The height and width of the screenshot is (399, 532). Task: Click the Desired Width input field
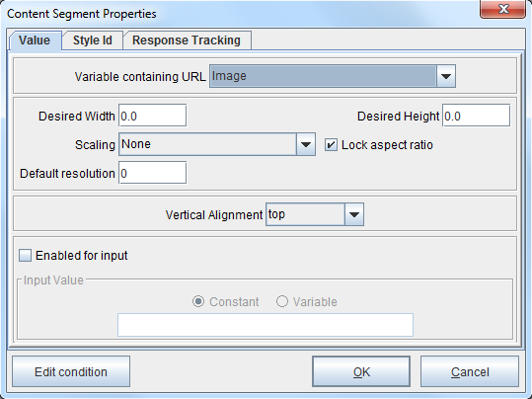[x=152, y=116]
